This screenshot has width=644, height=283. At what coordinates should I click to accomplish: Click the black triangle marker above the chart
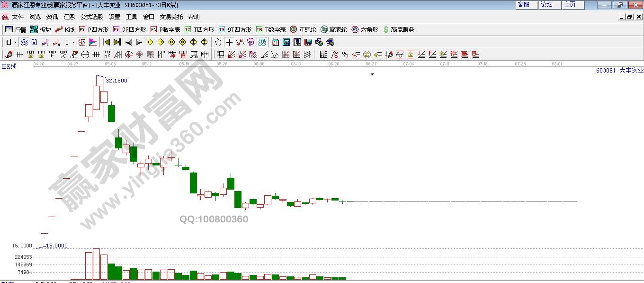pos(372,74)
